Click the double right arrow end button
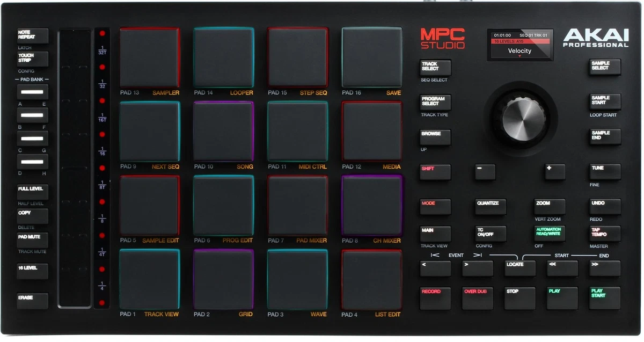The width and height of the screenshot is (644, 342). tap(605, 268)
